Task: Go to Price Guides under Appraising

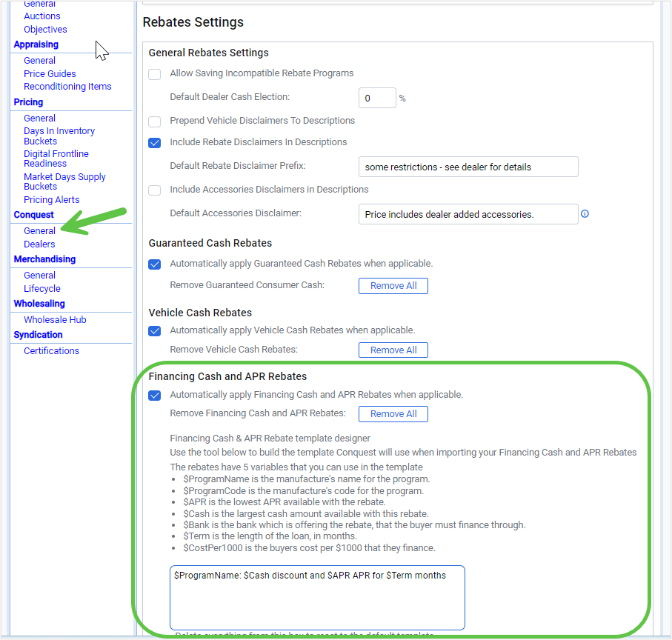Action: (x=50, y=74)
